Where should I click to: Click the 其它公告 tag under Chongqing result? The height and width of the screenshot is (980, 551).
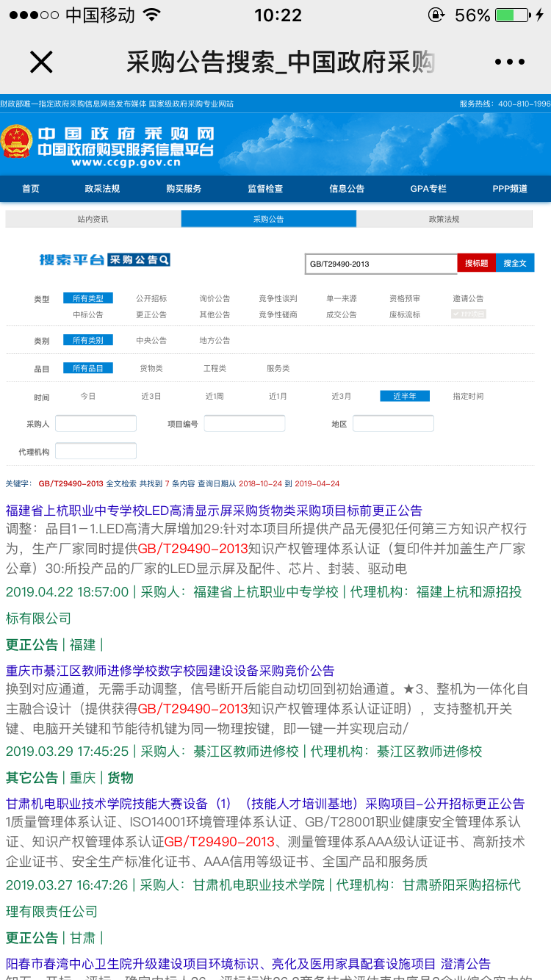point(32,778)
